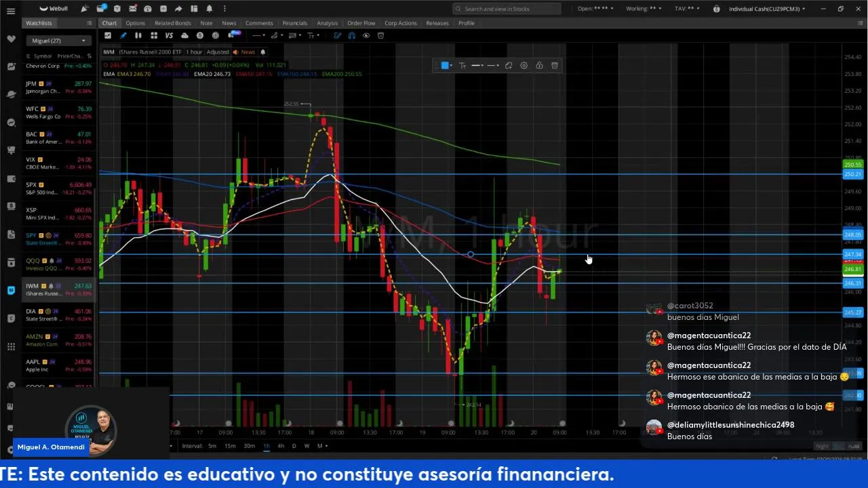Clone drawing icon in floating toolbar
The height and width of the screenshot is (488, 868).
[508, 66]
